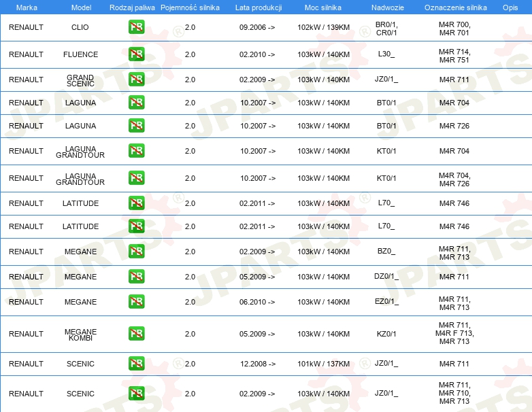Screen dimensions: 532x412
Task: Click the fuel icon in the MEGANE KOMBI row
Action: pyautogui.click(x=136, y=333)
